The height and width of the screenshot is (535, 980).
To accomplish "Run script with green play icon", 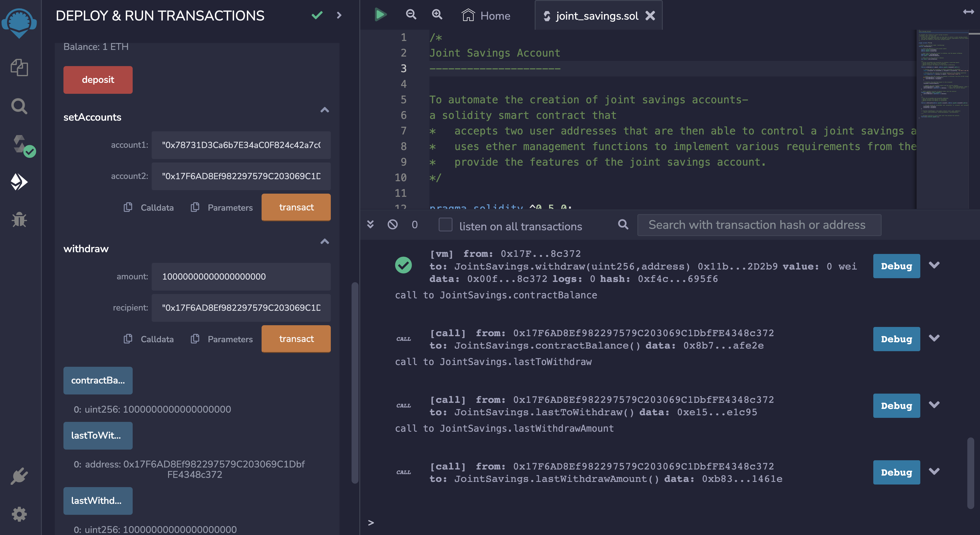I will [380, 15].
